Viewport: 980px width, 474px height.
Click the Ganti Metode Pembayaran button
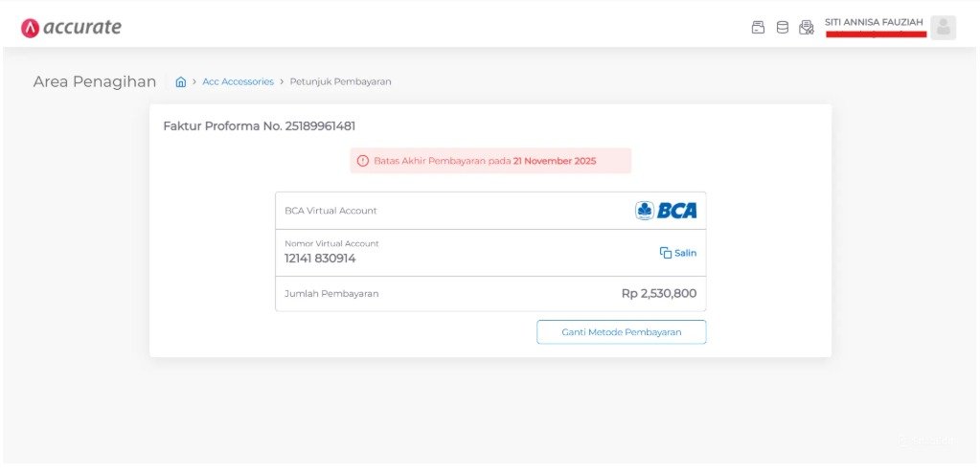(x=622, y=332)
